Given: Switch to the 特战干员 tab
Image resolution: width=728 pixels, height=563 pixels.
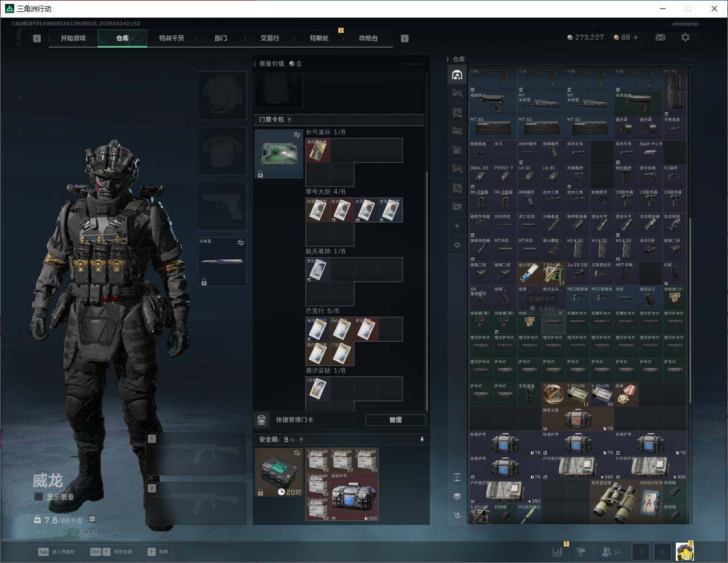Looking at the screenshot, I should click(x=171, y=38).
